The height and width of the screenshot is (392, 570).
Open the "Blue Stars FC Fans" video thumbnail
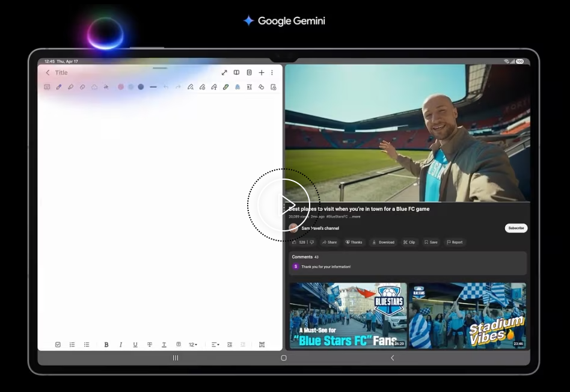[x=348, y=316]
